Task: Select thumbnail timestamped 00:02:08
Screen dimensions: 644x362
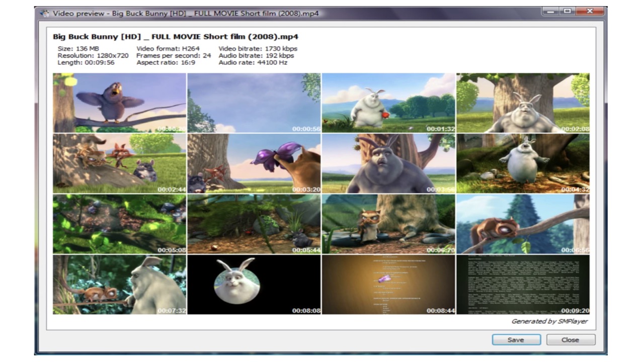Action: 523,103
